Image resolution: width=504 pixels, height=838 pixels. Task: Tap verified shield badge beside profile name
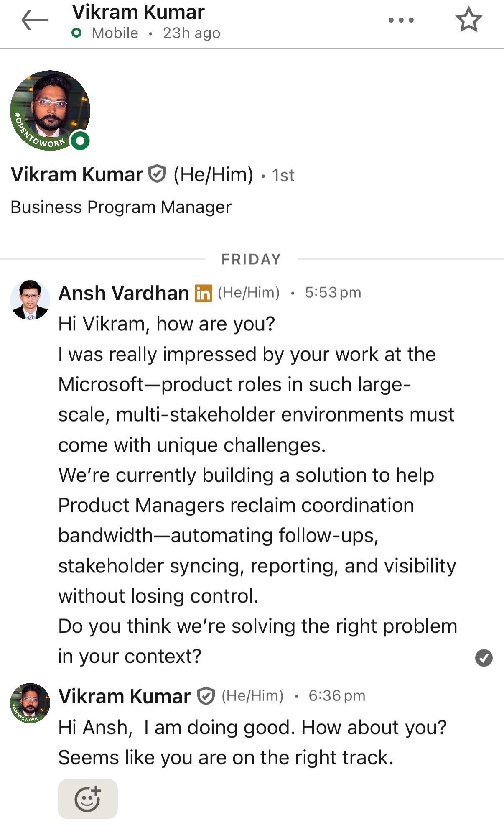tap(158, 174)
